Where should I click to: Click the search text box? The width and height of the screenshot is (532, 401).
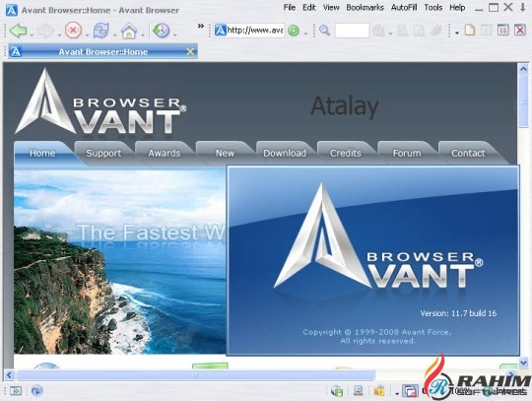pyautogui.click(x=352, y=31)
